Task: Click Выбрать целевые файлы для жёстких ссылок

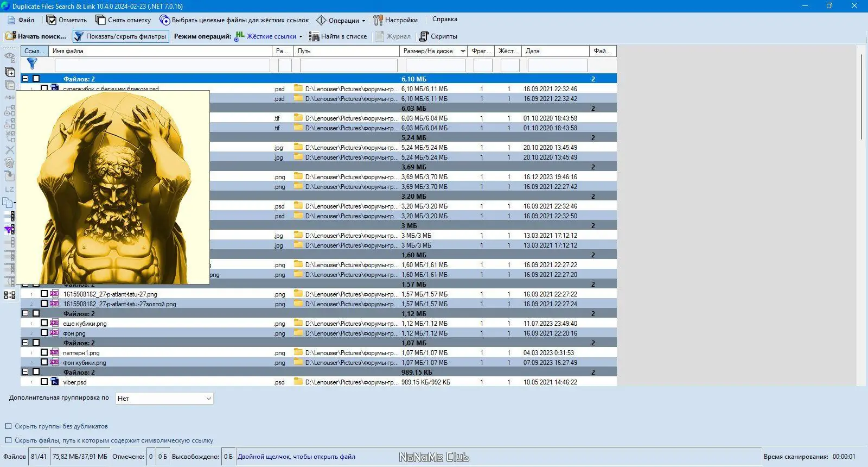Action: click(234, 20)
